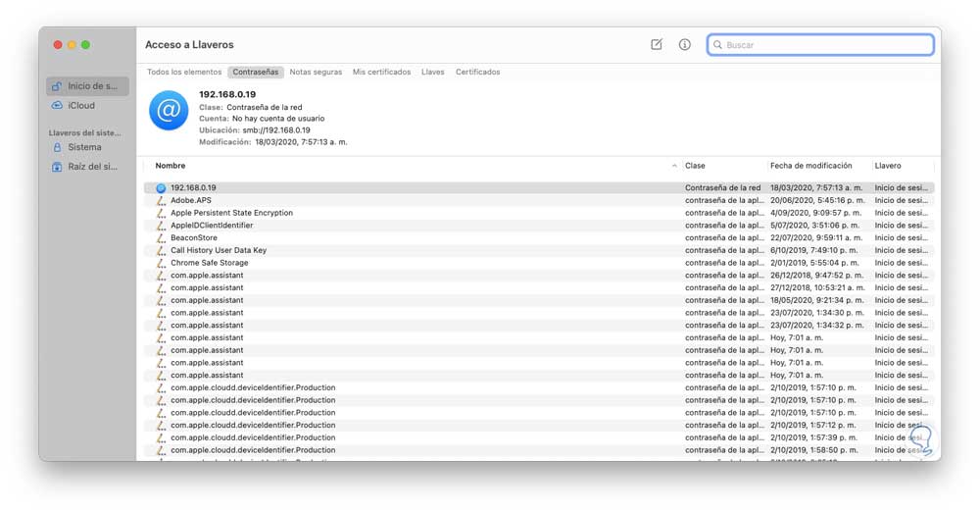Select the iCloud keychain in the sidebar
This screenshot has width=980, height=512.
click(x=81, y=105)
